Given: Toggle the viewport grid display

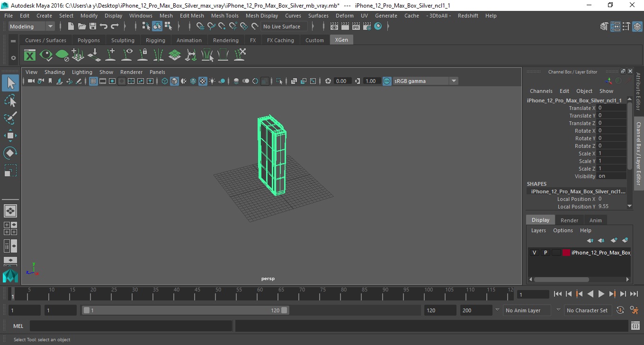Looking at the screenshot, I should tap(93, 81).
